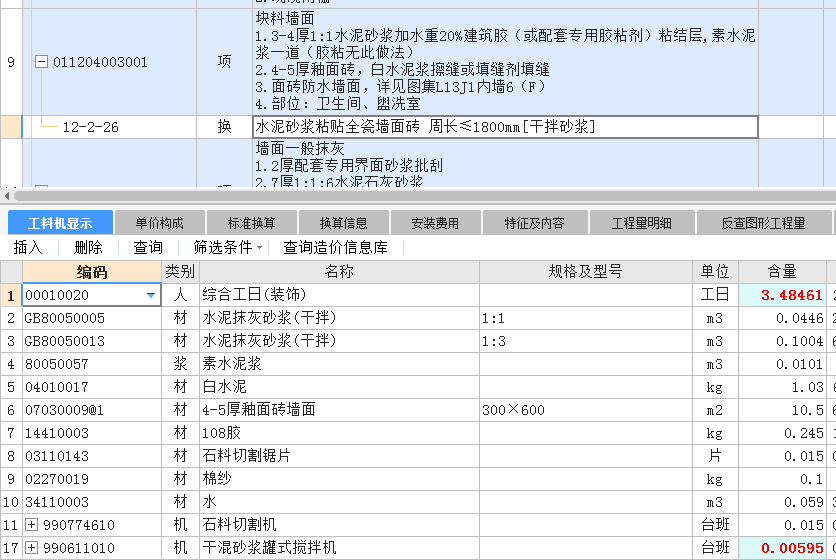This screenshot has width=836, height=560.
Task: Click the quota name field 水泥砂浆粘贴全瓷墙面砖
Action: [x=505, y=127]
